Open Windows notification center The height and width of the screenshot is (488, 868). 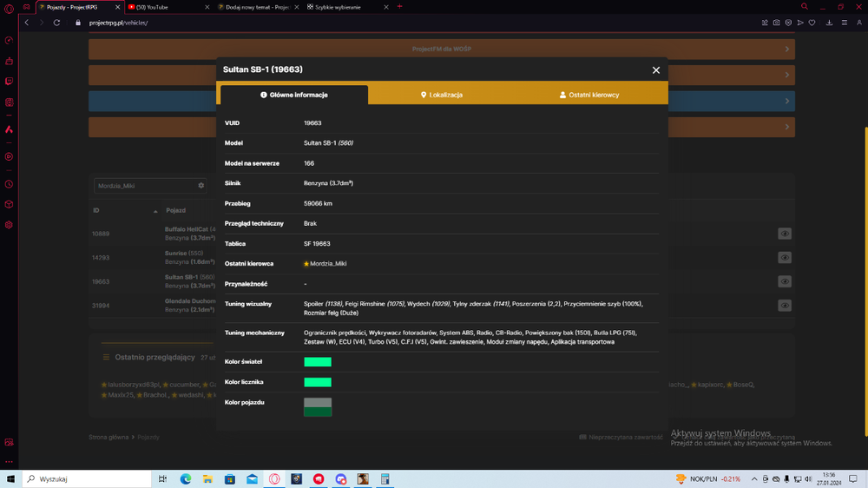point(853,478)
